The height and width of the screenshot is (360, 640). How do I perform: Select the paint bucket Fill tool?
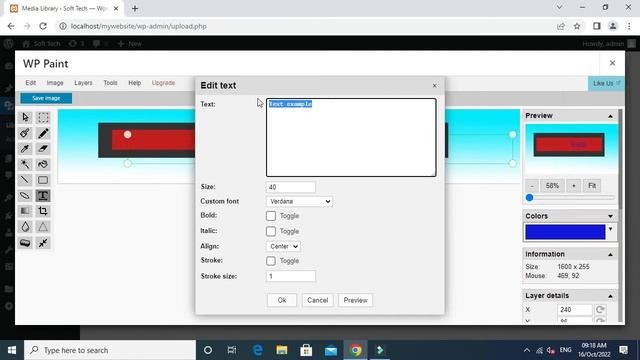(x=43, y=164)
